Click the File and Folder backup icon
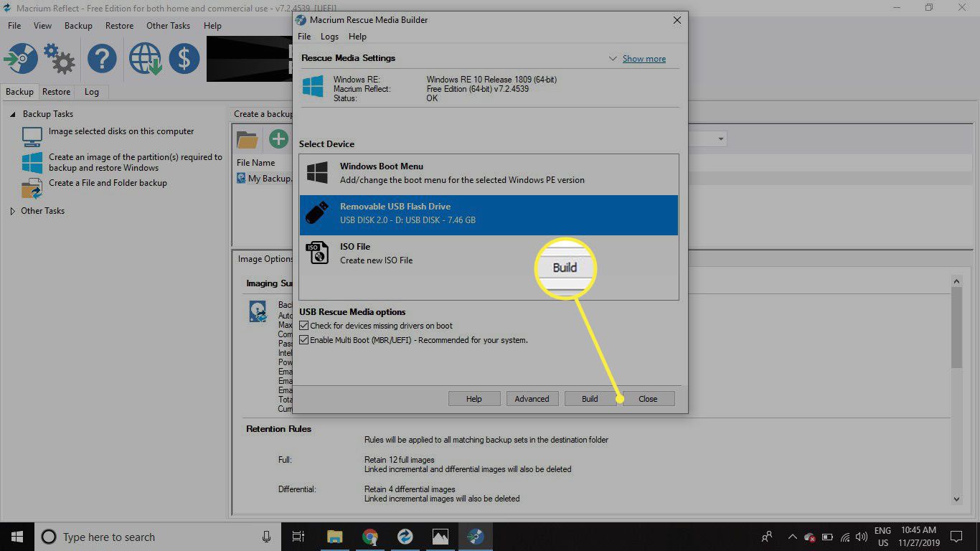Screen dimensions: 980x551 [x=32, y=189]
